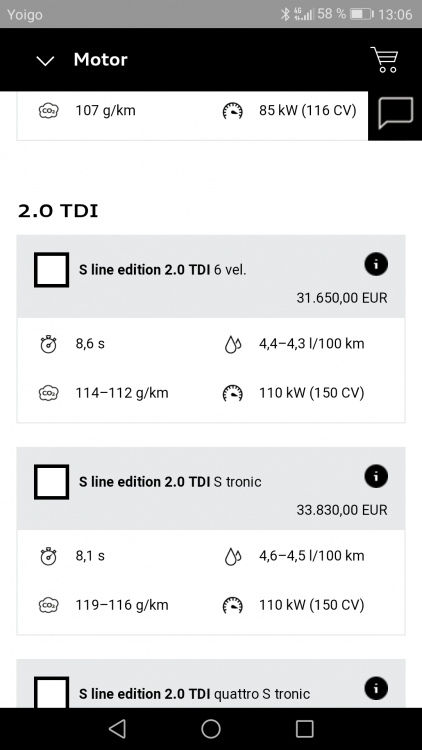This screenshot has width=422, height=750.
Task: Tap speedometer icon beside 85 kW
Action: click(233, 111)
